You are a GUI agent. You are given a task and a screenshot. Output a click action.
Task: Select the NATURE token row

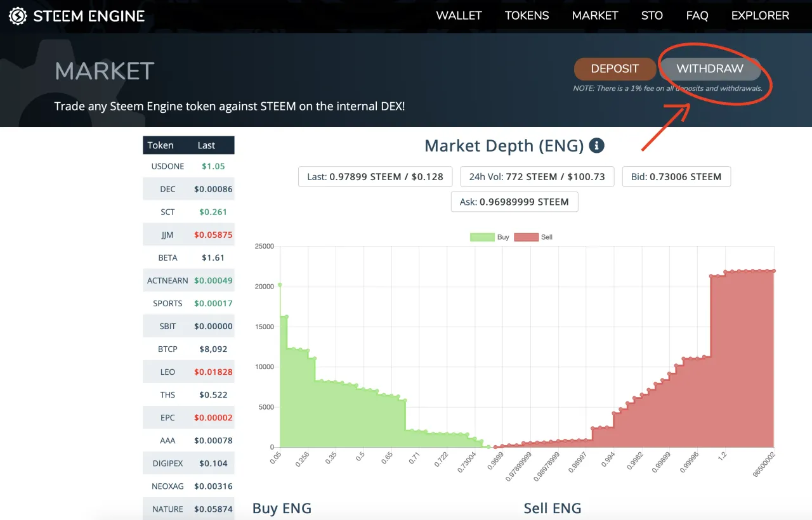[188, 509]
